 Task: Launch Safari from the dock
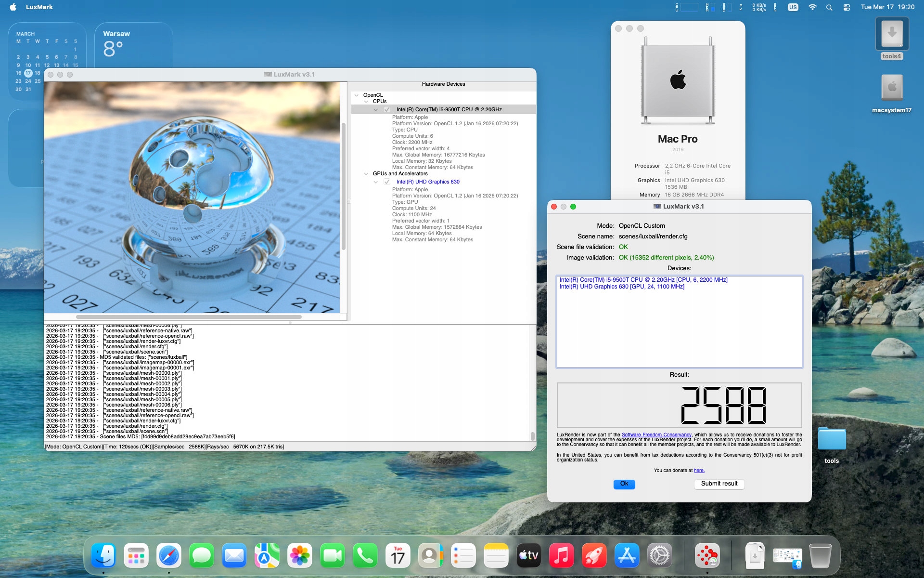(x=169, y=556)
